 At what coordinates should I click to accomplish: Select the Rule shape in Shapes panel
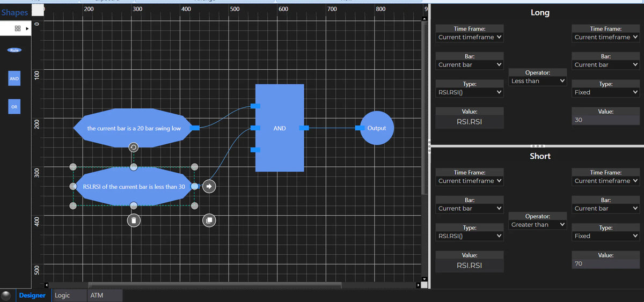[x=14, y=50]
